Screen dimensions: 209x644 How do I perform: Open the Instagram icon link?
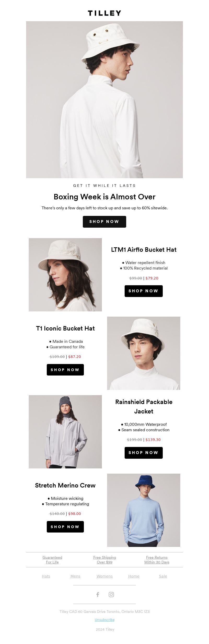pyautogui.click(x=111, y=595)
